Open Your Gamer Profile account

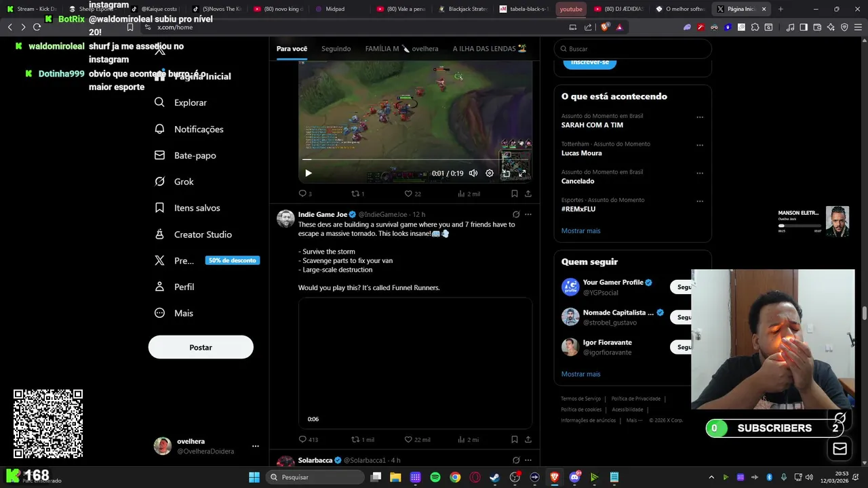[x=613, y=282]
